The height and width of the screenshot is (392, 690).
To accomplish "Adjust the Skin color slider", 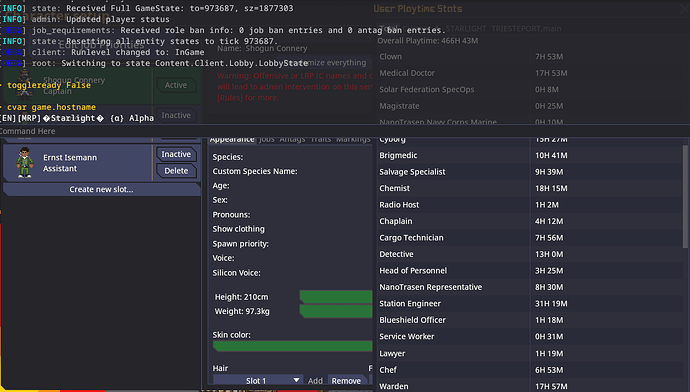I will pyautogui.click(x=293, y=346).
